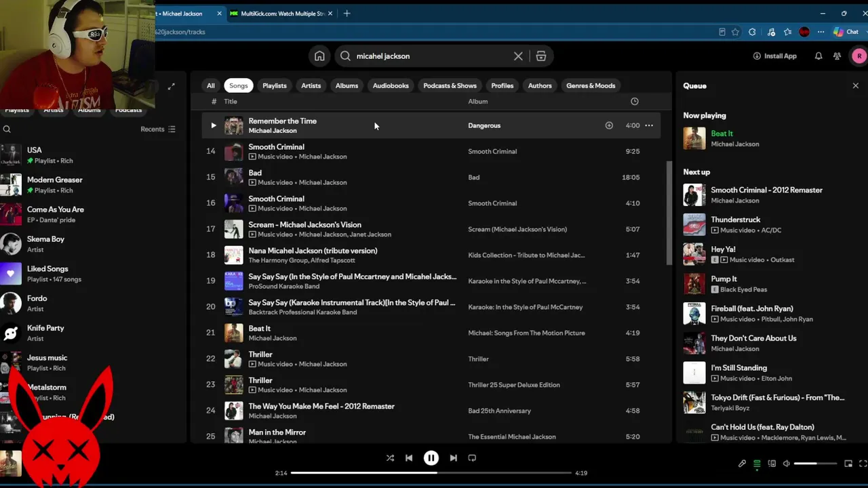The width and height of the screenshot is (868, 488).
Task: Close the Queue panel
Action: click(856, 86)
